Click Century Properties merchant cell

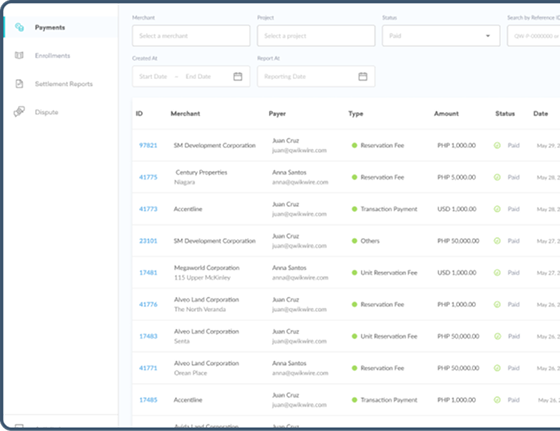[201, 172]
